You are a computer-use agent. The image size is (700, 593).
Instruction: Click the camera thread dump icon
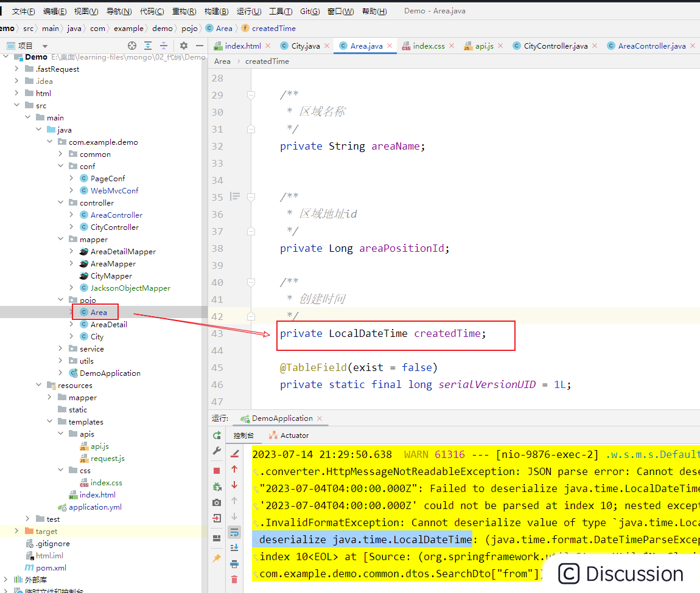pyautogui.click(x=217, y=502)
